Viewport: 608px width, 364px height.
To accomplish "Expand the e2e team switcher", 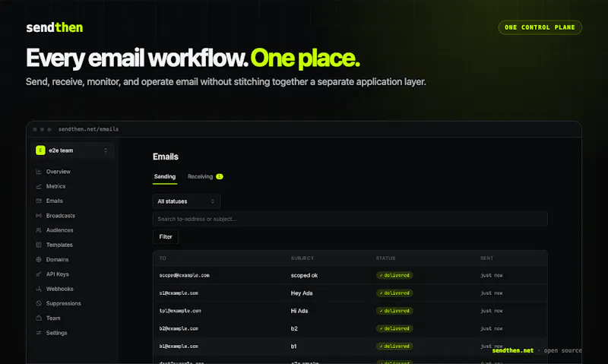I will 72,150.
